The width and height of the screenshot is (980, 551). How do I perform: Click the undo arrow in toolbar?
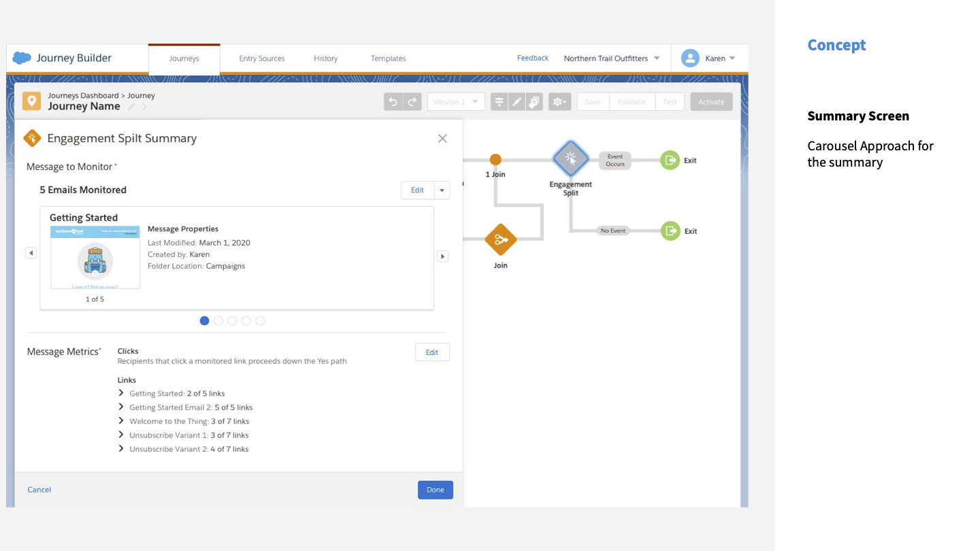(393, 102)
